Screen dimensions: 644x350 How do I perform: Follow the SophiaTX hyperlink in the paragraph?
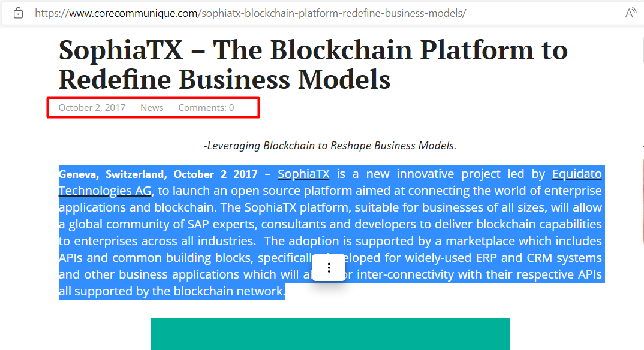tap(303, 174)
